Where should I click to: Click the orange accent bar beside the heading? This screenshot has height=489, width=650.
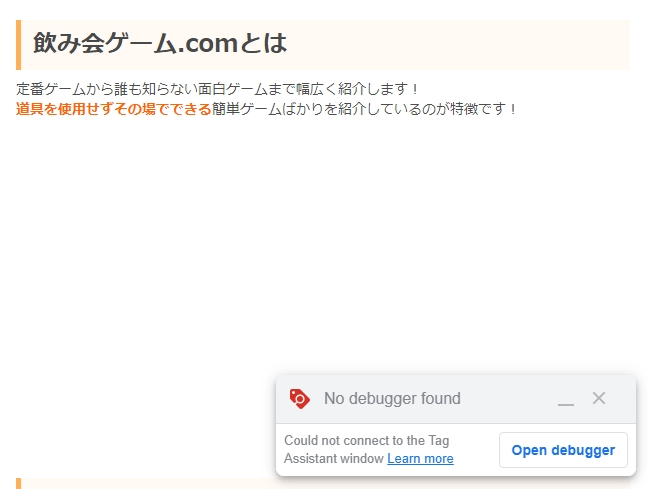(x=19, y=45)
